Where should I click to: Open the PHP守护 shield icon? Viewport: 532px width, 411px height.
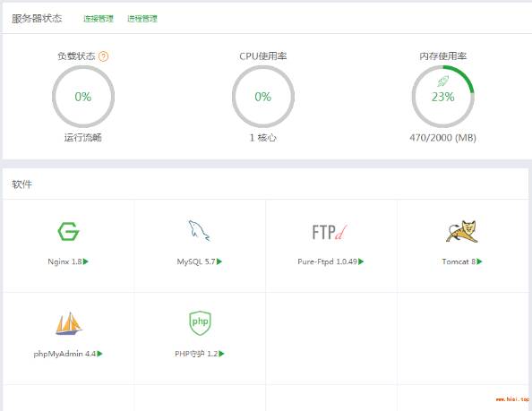click(200, 323)
